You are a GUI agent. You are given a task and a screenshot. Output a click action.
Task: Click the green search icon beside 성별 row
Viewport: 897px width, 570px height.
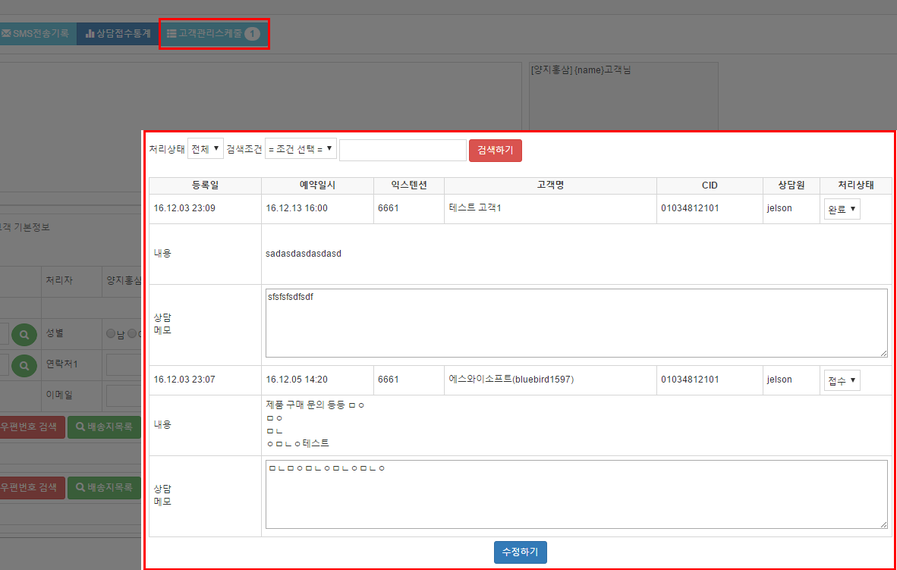pos(24,335)
